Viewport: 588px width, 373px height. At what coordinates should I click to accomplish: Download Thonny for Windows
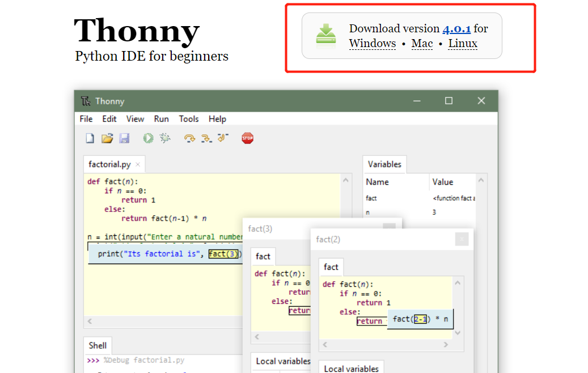click(x=373, y=44)
